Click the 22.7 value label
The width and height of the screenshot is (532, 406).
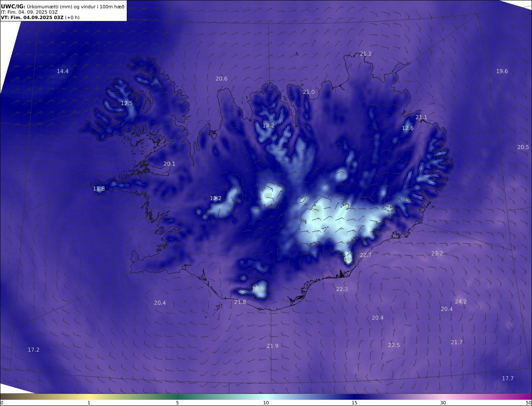[366, 255]
